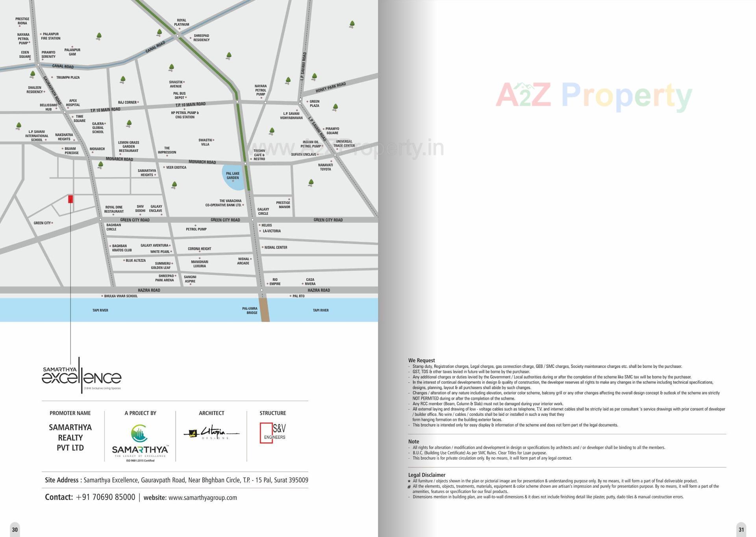The image size is (756, 537).
Task: Click the We Request heading
Action: [421, 360]
